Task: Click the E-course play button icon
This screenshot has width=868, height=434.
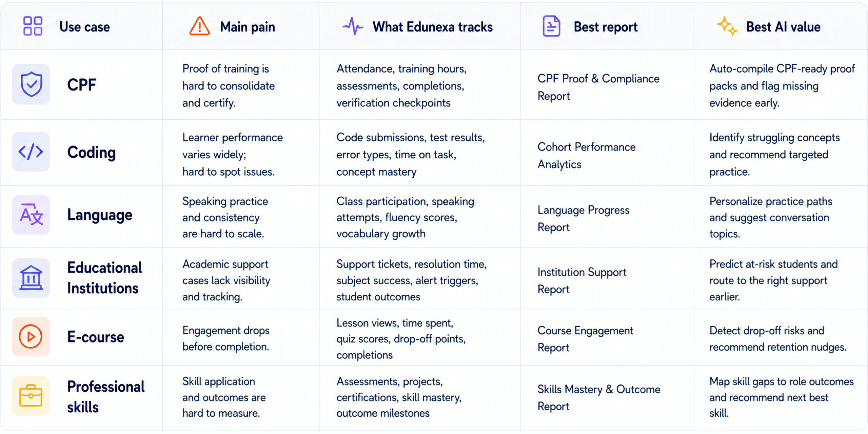Action: click(31, 336)
